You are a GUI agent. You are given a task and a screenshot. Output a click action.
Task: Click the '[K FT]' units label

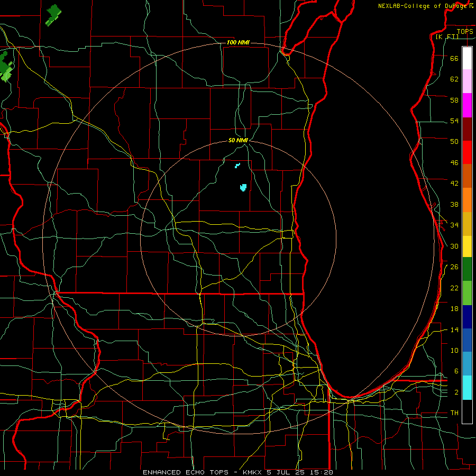click(447, 36)
